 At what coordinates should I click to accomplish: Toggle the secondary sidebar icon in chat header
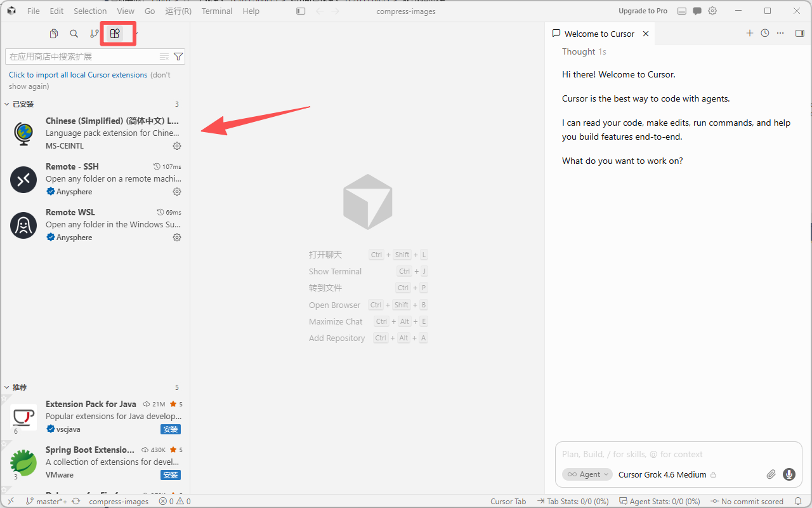pyautogui.click(x=799, y=34)
